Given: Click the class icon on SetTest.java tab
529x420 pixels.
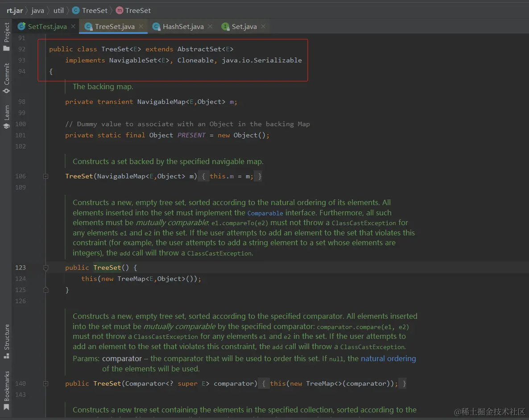Looking at the screenshot, I should [x=21, y=26].
